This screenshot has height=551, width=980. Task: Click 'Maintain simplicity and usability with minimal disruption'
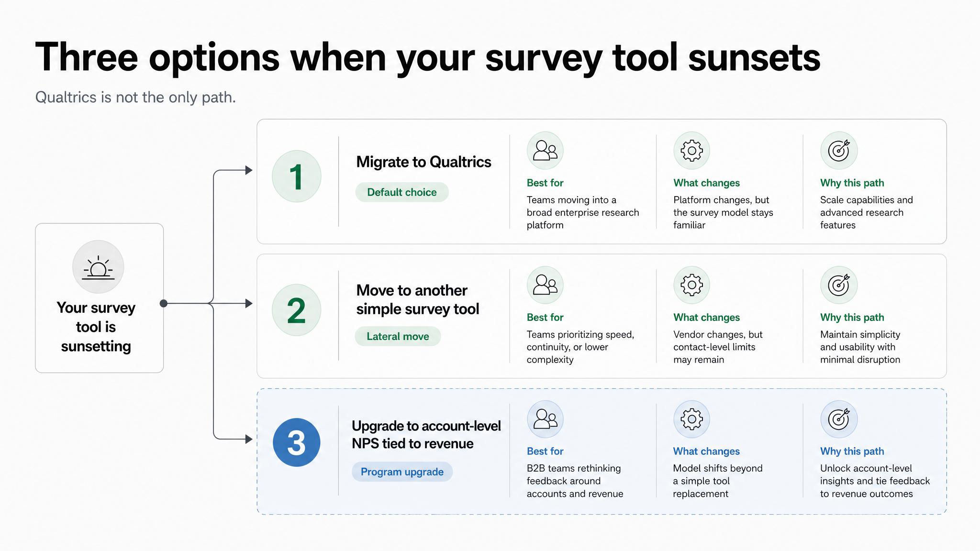point(860,347)
